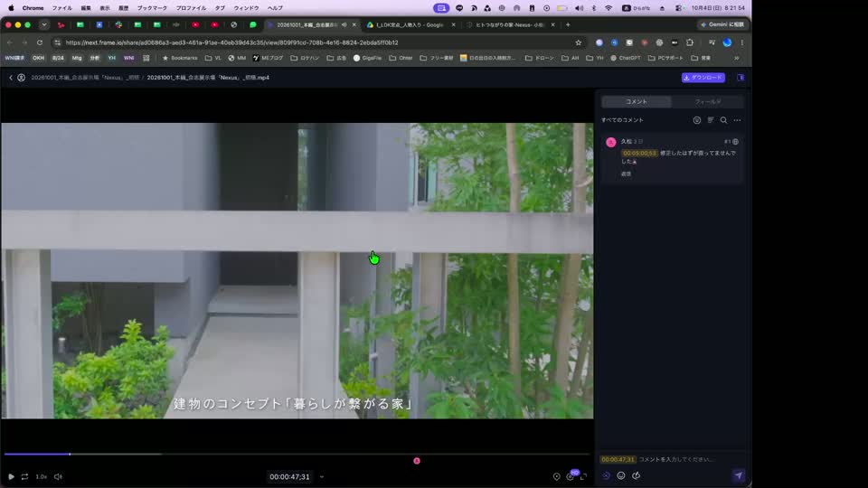Switch to the コメント tab
Viewport: 868px width, 488px height.
tap(636, 102)
